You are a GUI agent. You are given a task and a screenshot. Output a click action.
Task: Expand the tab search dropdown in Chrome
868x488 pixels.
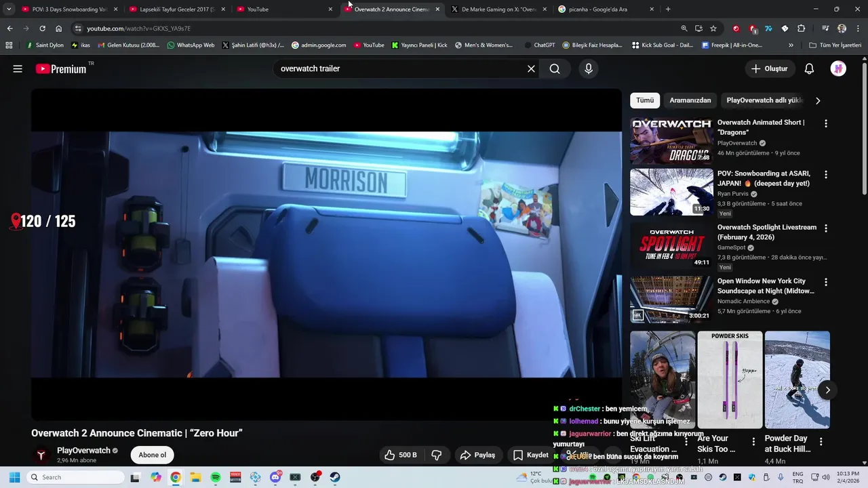(x=9, y=9)
